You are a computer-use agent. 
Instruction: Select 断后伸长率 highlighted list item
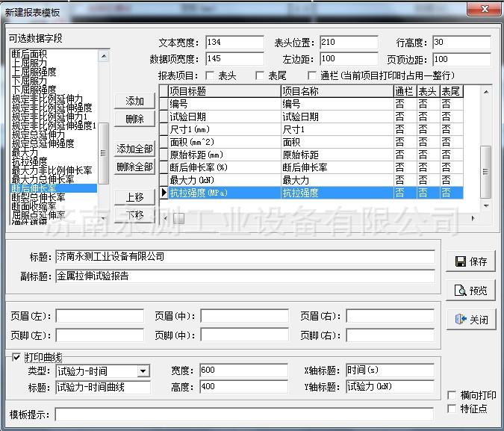click(x=54, y=188)
